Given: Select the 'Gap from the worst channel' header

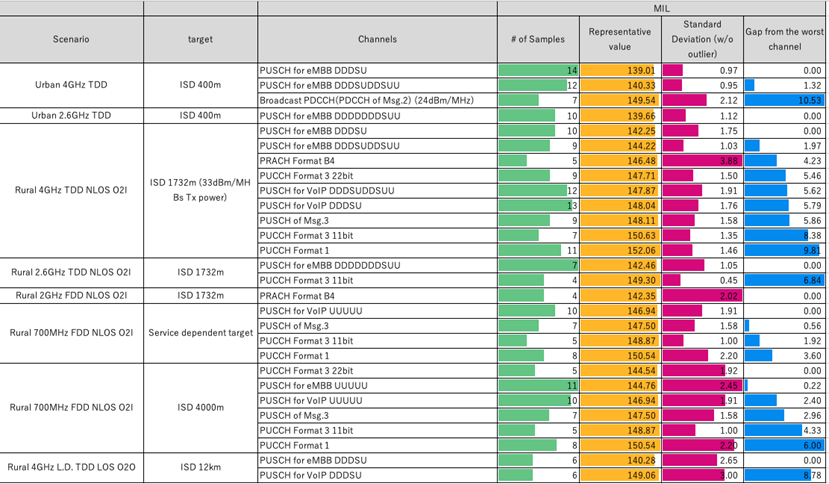Looking at the screenshot, I should point(784,40).
